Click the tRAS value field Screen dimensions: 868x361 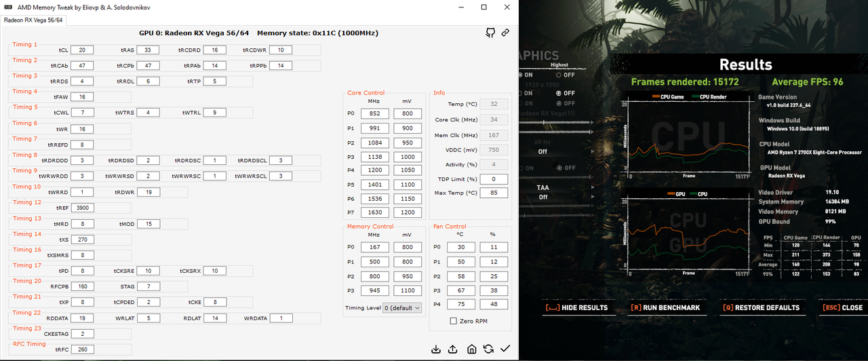(147, 50)
